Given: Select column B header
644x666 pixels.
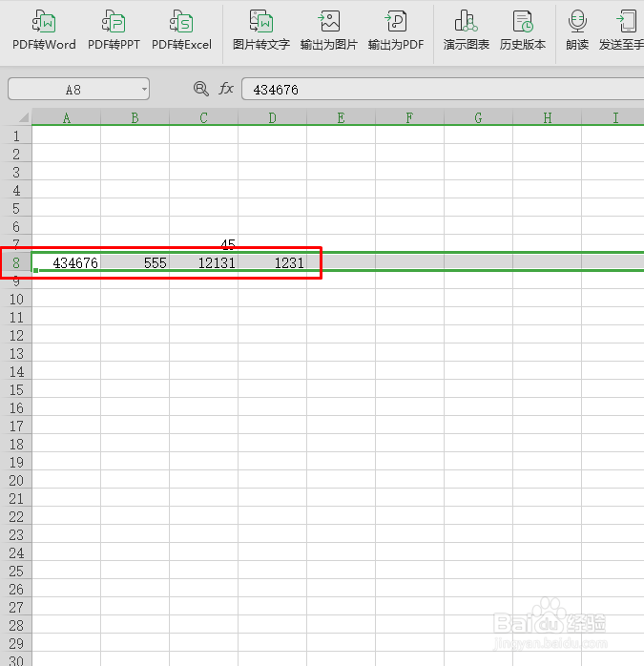Looking at the screenshot, I should [x=135, y=117].
